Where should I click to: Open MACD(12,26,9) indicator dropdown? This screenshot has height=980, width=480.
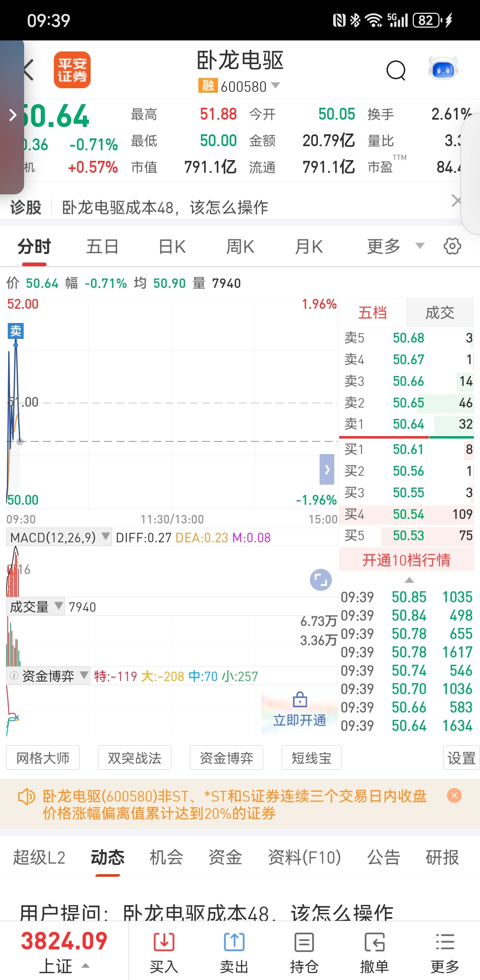(x=59, y=537)
